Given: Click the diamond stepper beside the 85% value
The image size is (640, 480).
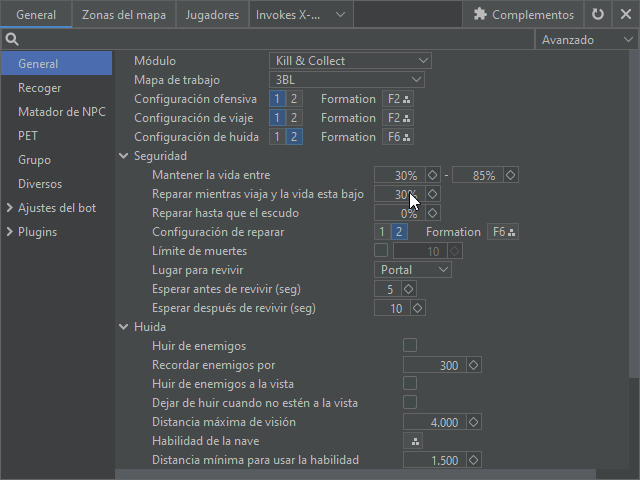Looking at the screenshot, I should (510, 175).
